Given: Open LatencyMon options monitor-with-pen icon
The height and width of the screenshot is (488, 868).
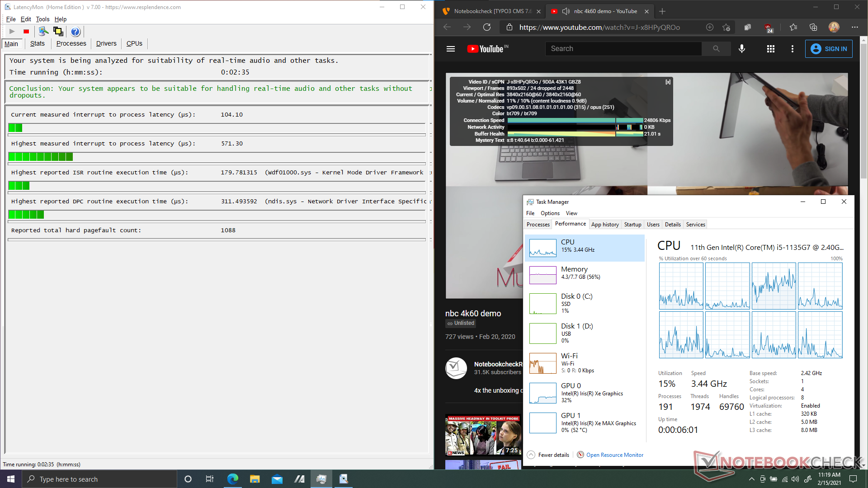Looking at the screenshot, I should [x=43, y=31].
